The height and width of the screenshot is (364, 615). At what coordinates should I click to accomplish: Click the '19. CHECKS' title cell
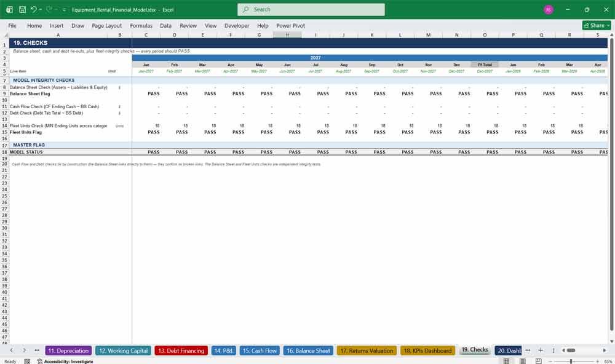[x=31, y=43]
